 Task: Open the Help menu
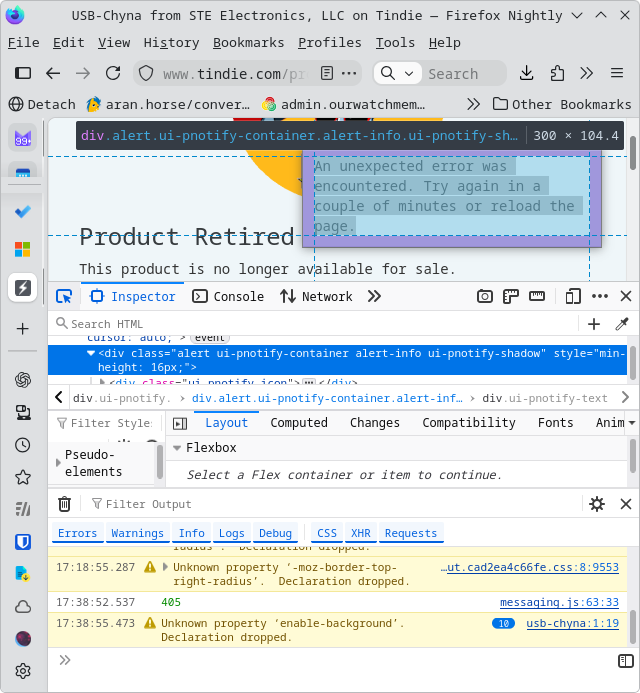(x=445, y=43)
